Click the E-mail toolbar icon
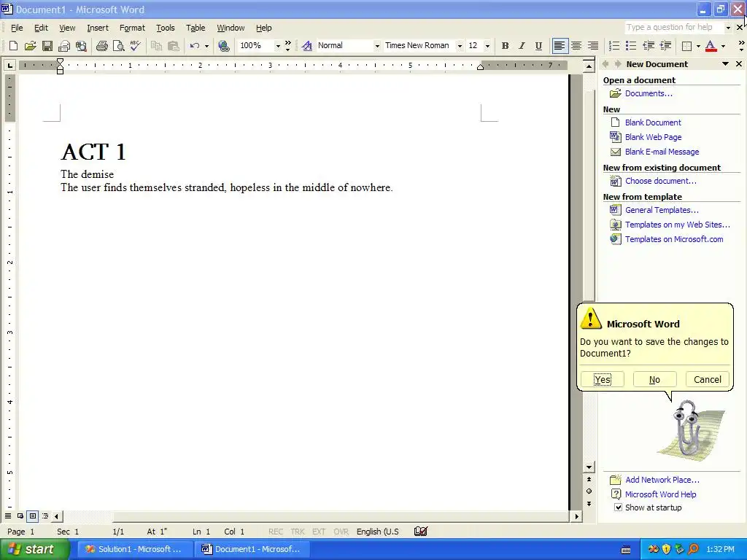Screen dimensions: 747x560 [x=64, y=46]
